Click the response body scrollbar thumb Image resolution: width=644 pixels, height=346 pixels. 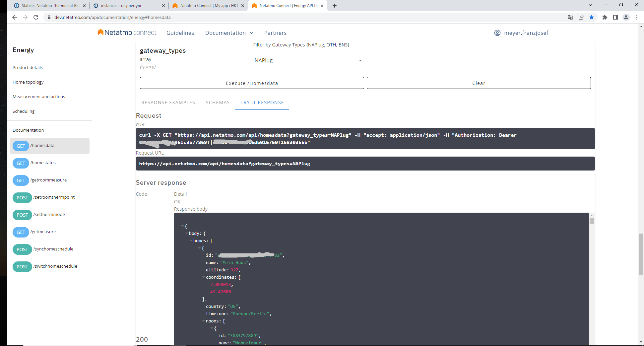592,221
